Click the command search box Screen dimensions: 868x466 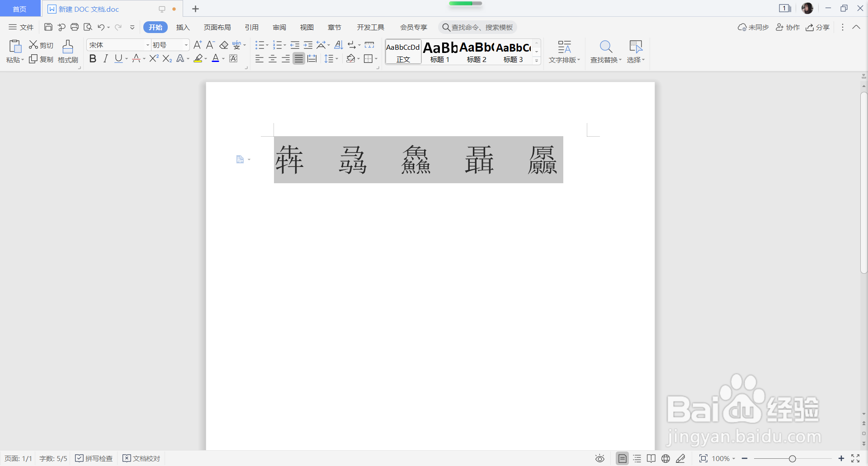[477, 27]
